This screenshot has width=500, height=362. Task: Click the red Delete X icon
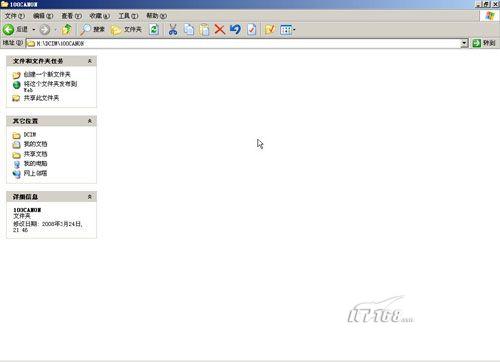tap(219, 30)
